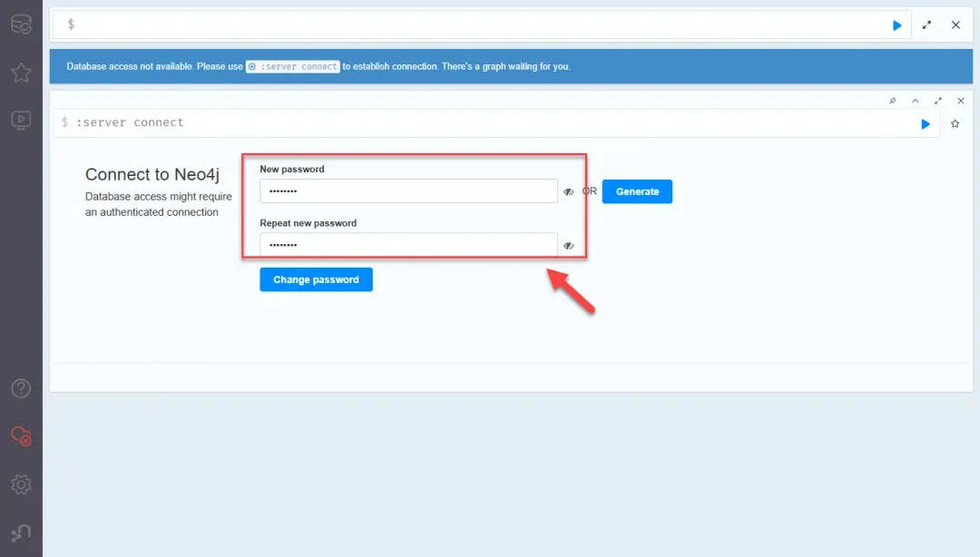Select the Connect to Neo4j heading
The image size is (980, 557).
click(x=152, y=174)
